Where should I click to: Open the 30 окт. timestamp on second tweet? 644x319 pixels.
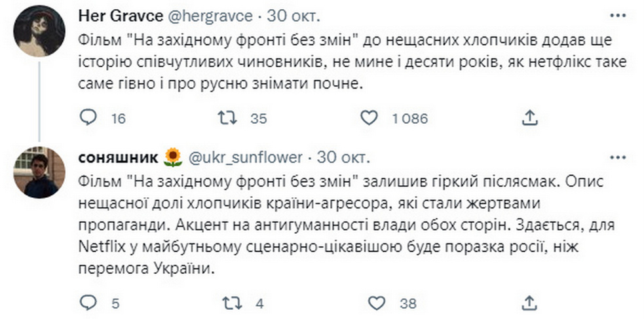click(344, 158)
